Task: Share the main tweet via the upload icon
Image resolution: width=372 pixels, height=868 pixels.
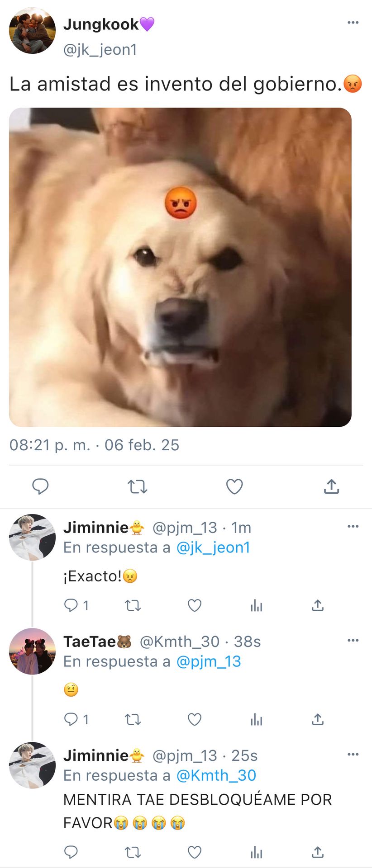Action: pyautogui.click(x=331, y=486)
